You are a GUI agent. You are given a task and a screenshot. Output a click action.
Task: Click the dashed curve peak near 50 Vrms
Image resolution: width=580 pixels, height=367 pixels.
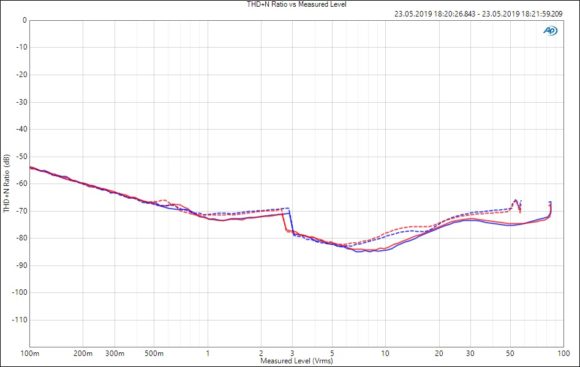(516, 201)
